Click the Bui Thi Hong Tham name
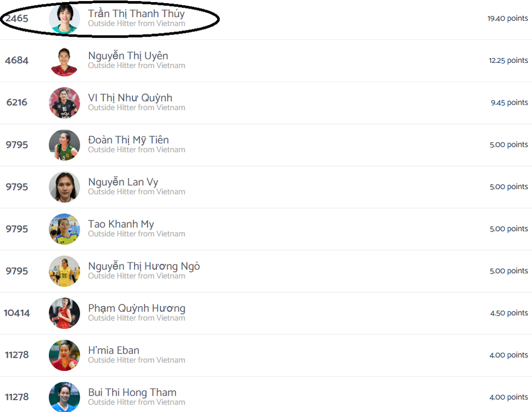Screen dimensions: 532x412 click(x=132, y=392)
